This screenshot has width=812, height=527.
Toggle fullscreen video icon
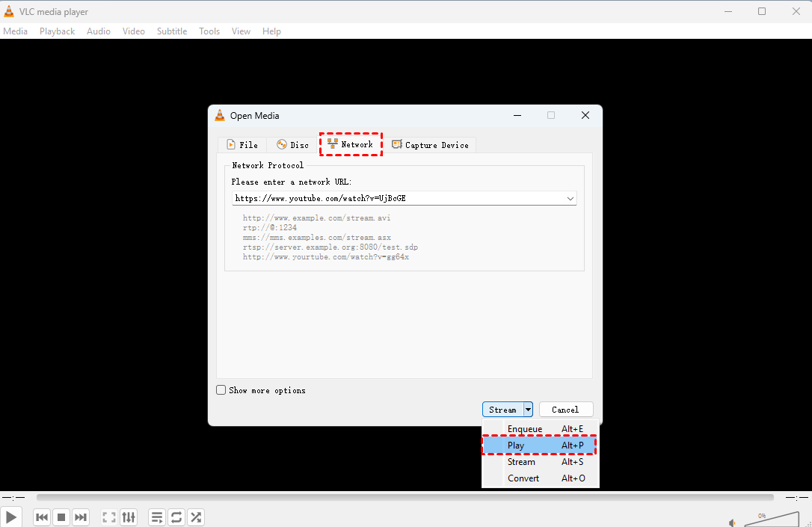109,517
